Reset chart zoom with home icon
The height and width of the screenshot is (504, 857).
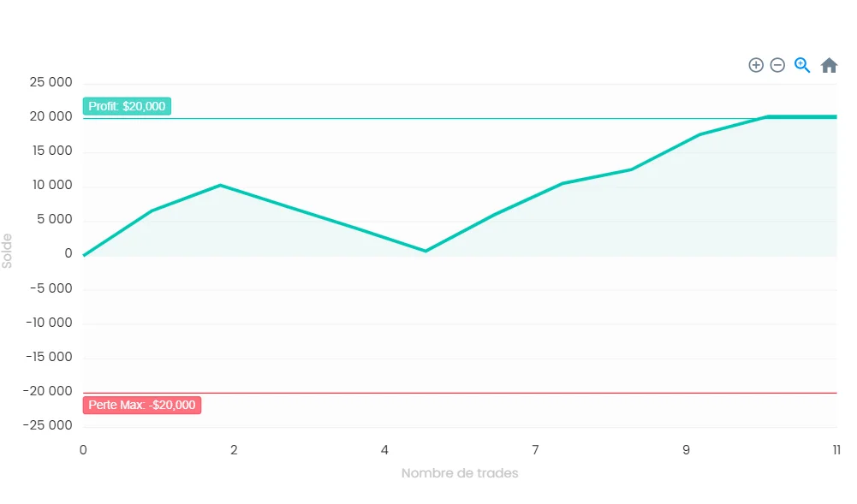tap(829, 65)
